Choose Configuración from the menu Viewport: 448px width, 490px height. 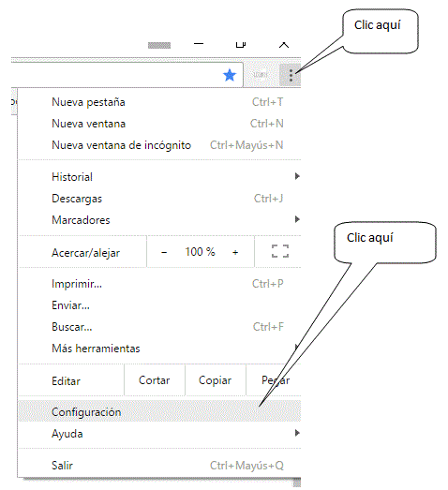pyautogui.click(x=159, y=411)
